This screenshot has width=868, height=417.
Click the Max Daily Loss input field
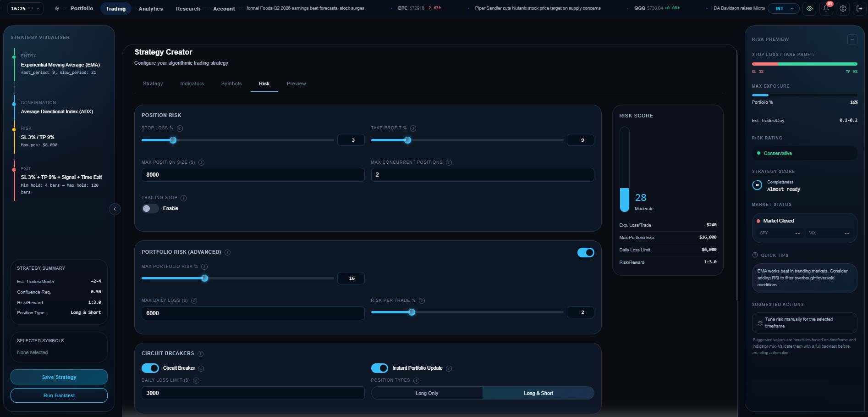pos(253,313)
